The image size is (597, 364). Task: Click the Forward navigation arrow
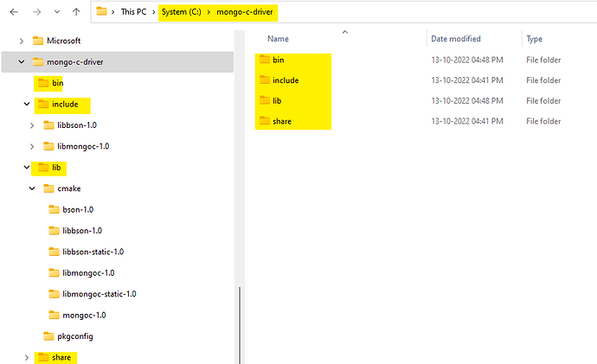pos(35,12)
